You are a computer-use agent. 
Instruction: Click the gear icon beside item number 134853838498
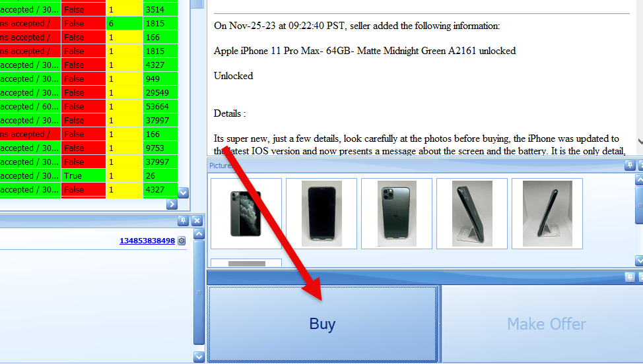[x=182, y=241]
